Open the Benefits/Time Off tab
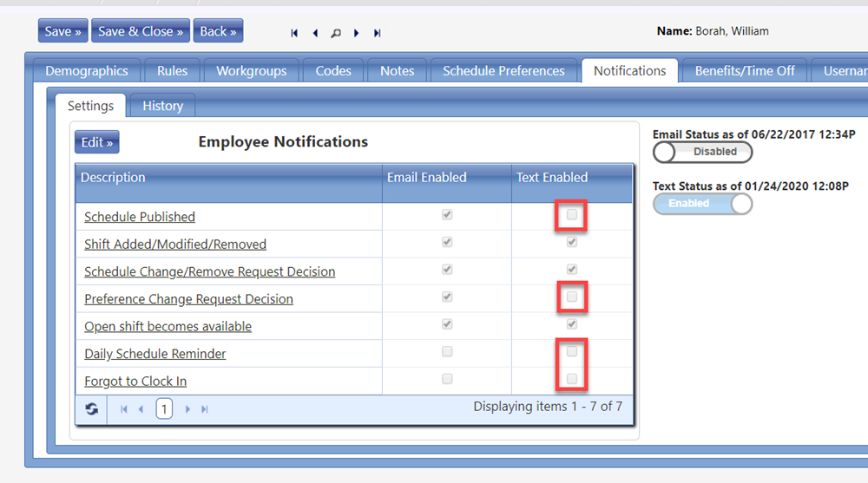The image size is (868, 483). click(745, 71)
